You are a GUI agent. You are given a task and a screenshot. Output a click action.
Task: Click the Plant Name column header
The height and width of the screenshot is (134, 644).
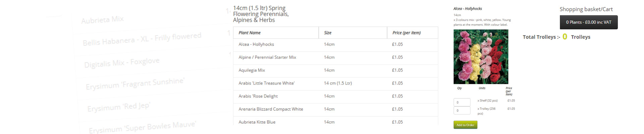pyautogui.click(x=276, y=33)
